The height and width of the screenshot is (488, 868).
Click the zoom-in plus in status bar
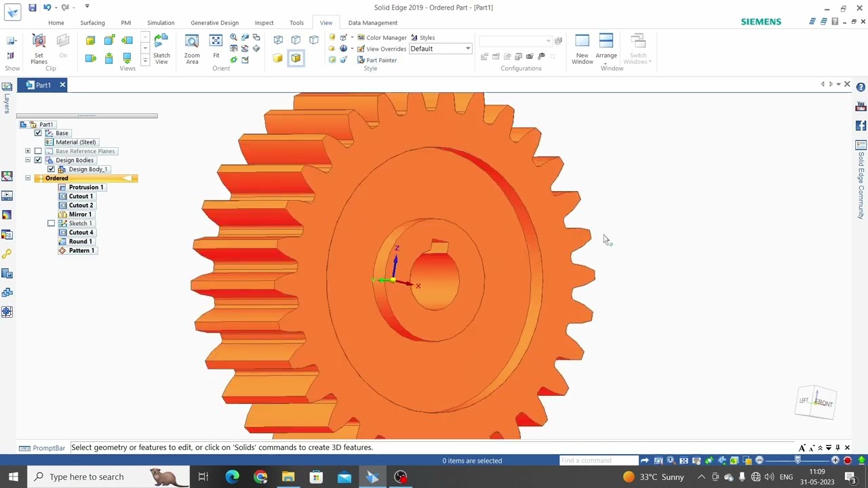pos(835,460)
